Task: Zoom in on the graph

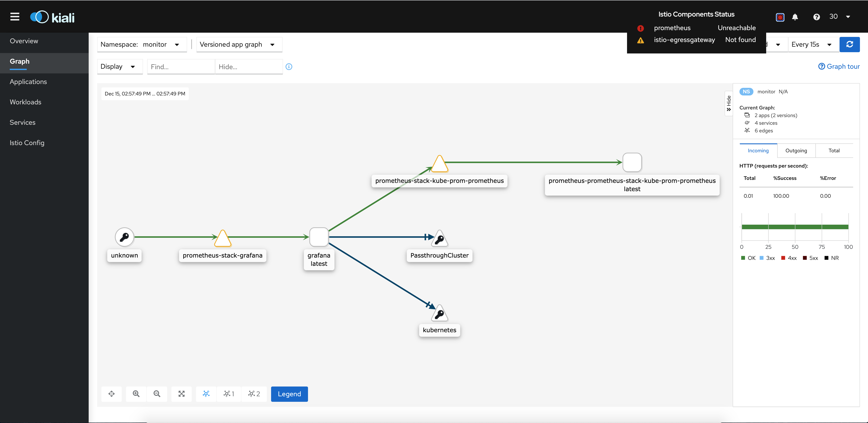Action: [x=136, y=394]
